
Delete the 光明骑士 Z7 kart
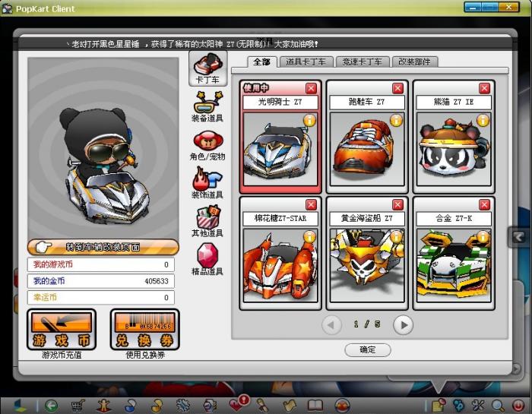click(x=311, y=88)
